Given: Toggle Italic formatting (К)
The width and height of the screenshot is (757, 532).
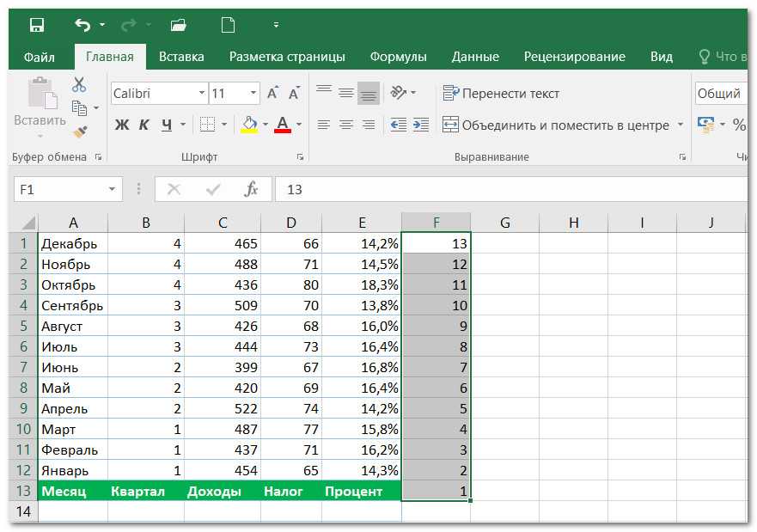Looking at the screenshot, I should (x=144, y=125).
